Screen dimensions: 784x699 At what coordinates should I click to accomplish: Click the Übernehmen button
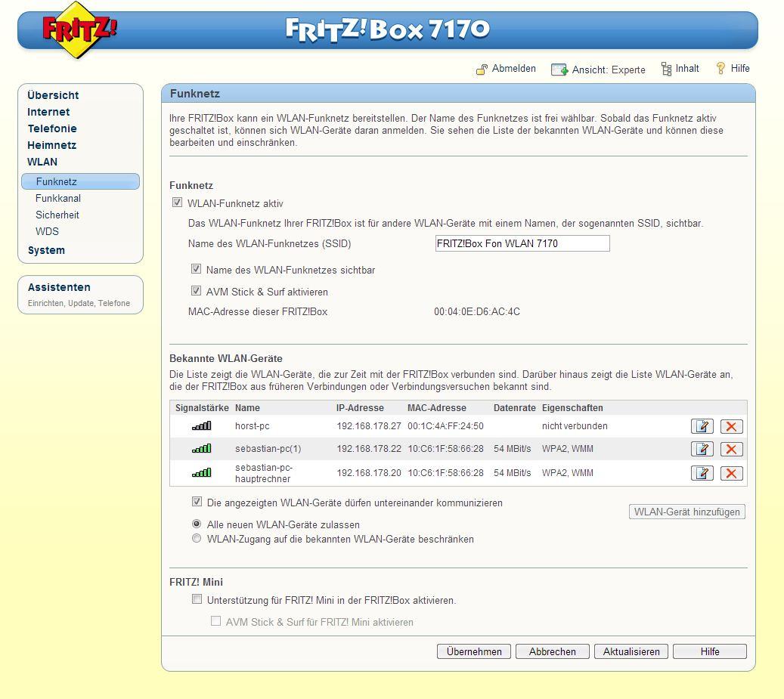click(x=474, y=651)
